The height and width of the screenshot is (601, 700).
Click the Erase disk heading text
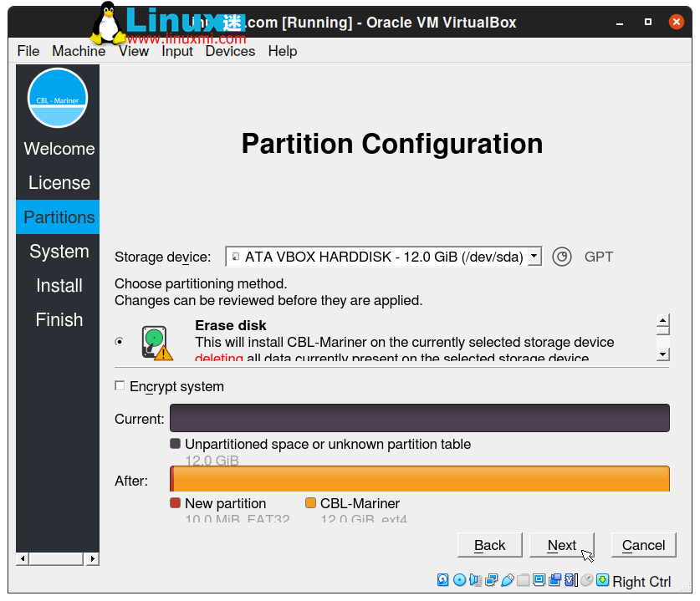coord(230,325)
